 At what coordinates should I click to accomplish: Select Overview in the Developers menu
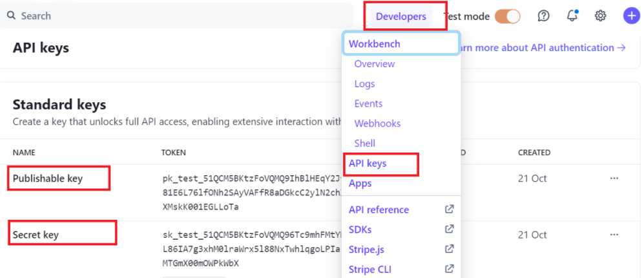[375, 64]
